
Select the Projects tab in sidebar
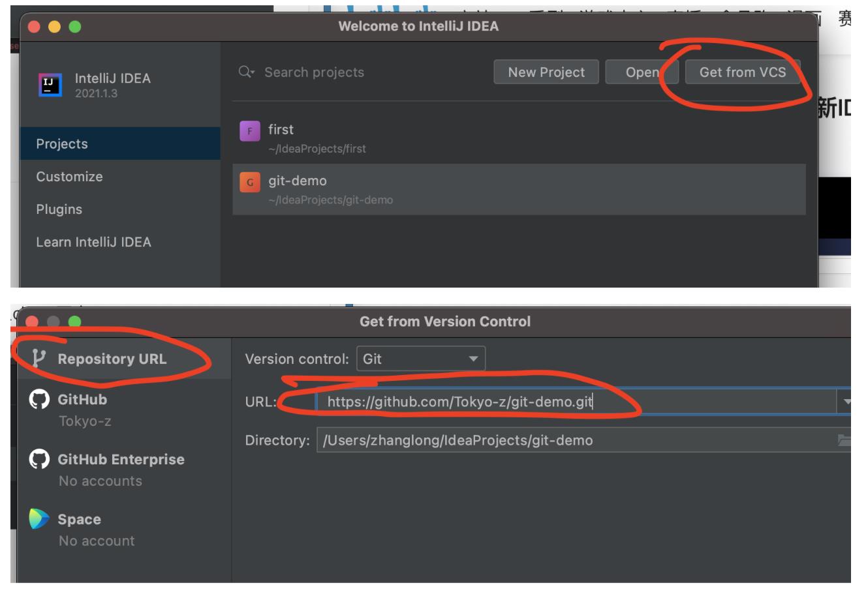tap(120, 143)
